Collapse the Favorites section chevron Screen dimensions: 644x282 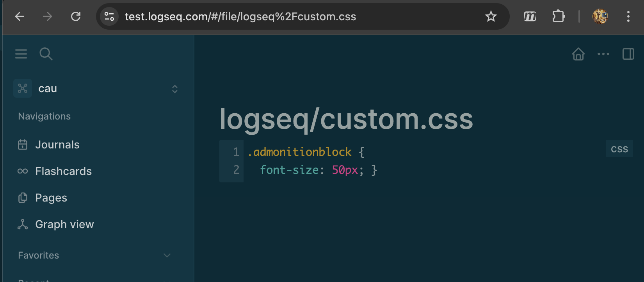pos(167,255)
